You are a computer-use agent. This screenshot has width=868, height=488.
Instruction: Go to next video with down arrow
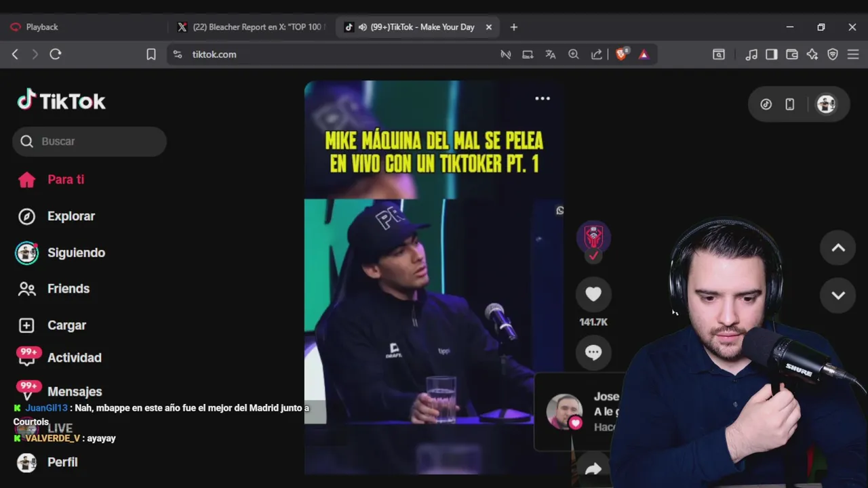tap(838, 296)
